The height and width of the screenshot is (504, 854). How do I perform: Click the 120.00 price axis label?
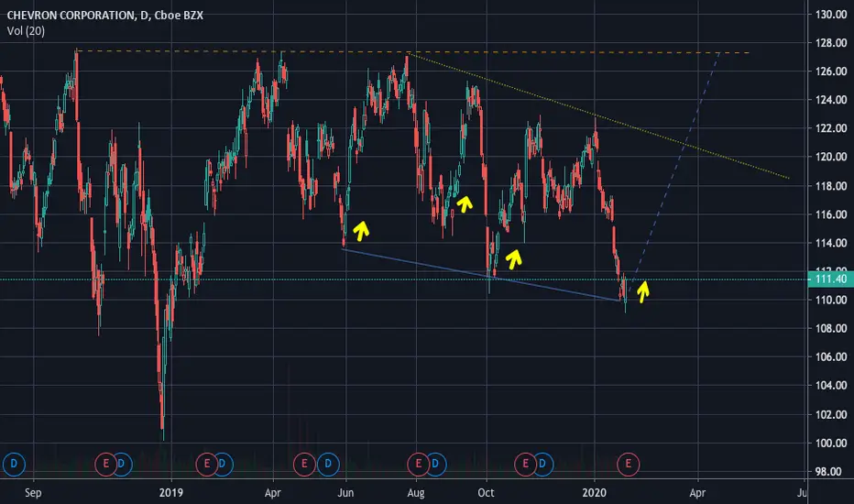(x=831, y=157)
